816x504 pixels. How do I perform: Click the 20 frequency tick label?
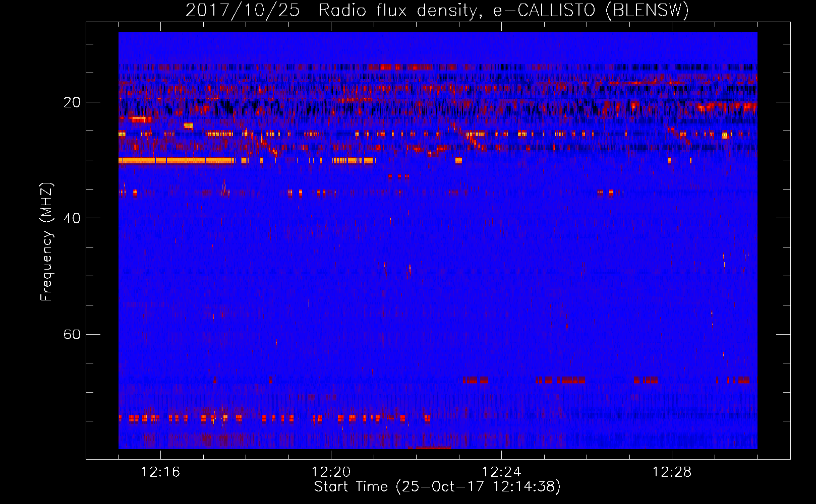point(72,102)
